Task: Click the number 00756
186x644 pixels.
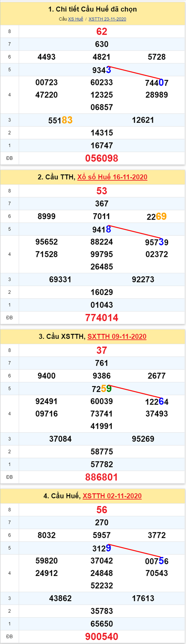Action: (157, 561)
